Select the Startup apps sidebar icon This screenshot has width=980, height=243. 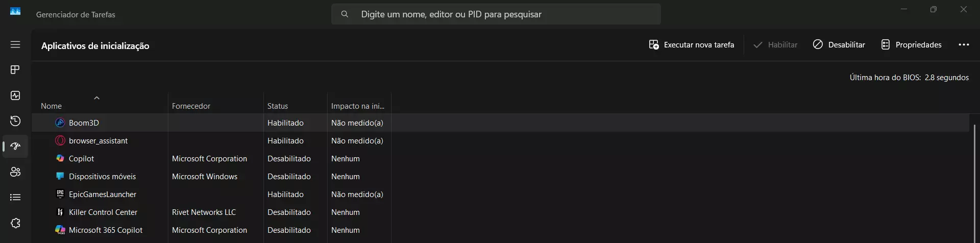pos(15,147)
